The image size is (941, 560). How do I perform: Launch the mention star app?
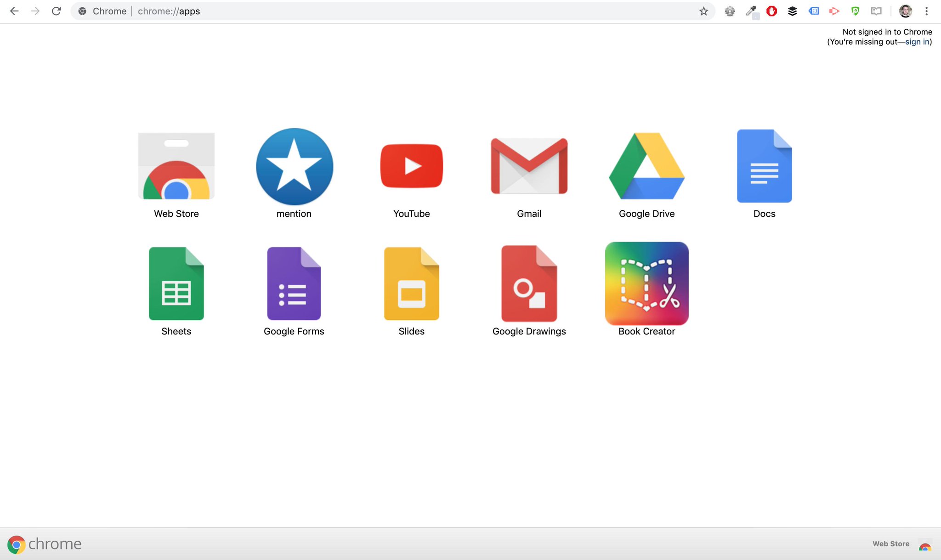click(x=294, y=166)
